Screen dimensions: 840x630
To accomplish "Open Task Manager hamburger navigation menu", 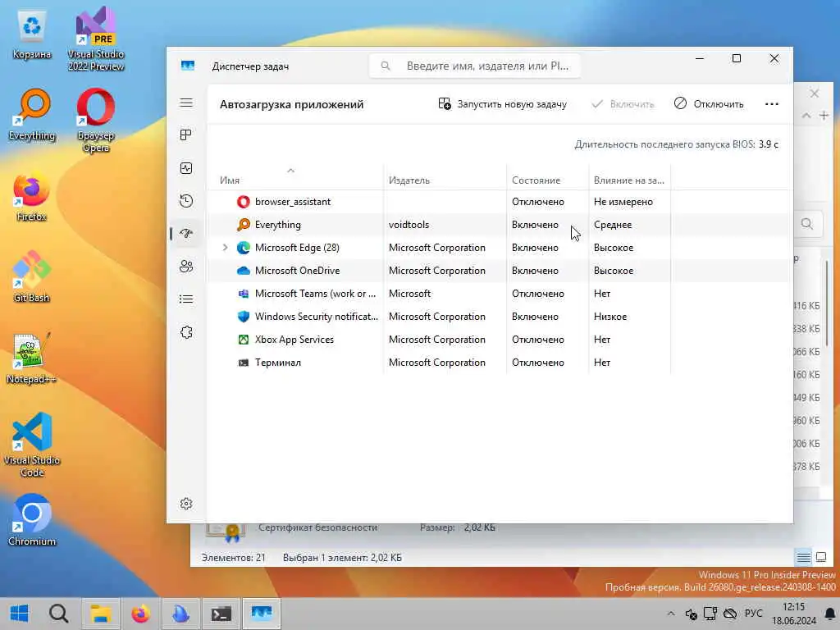I will pyautogui.click(x=186, y=103).
